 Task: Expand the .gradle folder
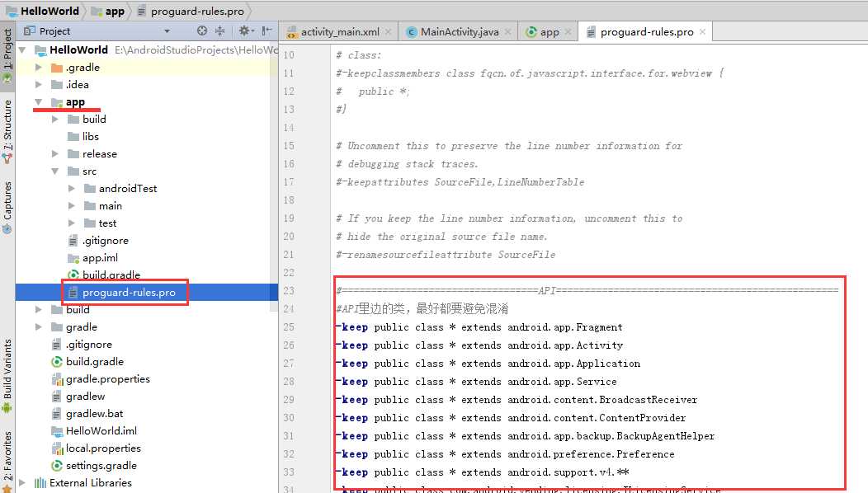[38, 68]
